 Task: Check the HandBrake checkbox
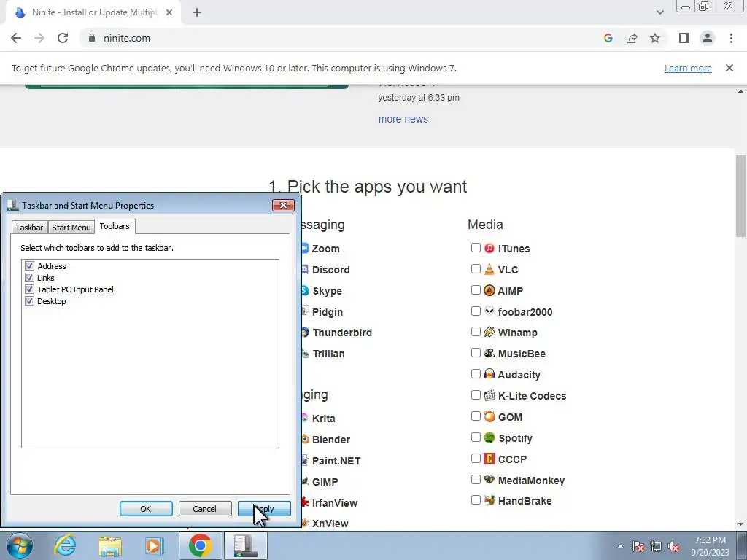coord(476,499)
